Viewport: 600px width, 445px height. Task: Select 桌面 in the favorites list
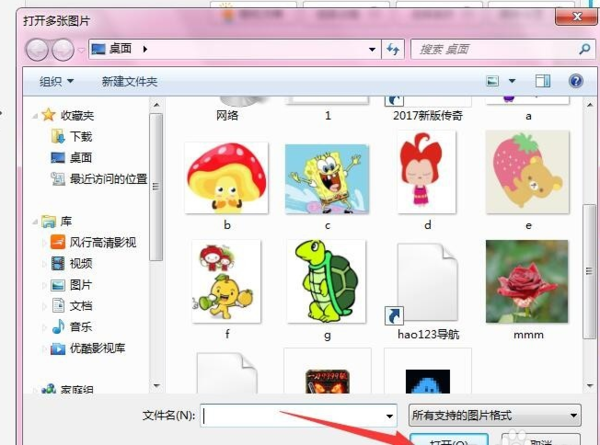tap(72, 157)
